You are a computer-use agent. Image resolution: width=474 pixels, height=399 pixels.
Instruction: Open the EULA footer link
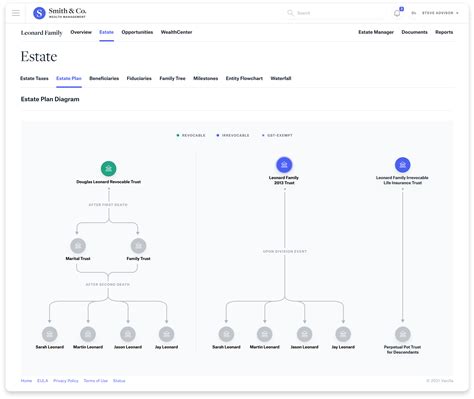42,381
